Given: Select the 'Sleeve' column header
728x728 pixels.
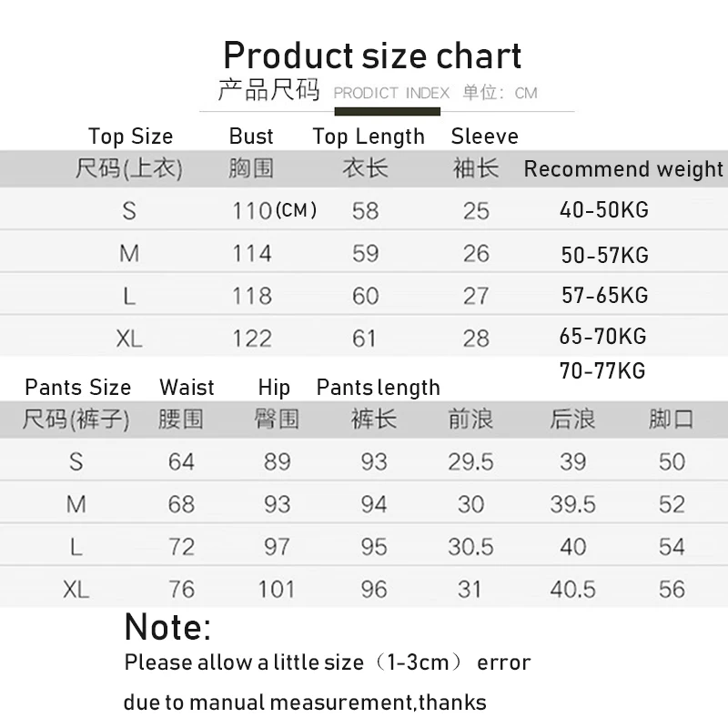Looking at the screenshot, I should [484, 136].
